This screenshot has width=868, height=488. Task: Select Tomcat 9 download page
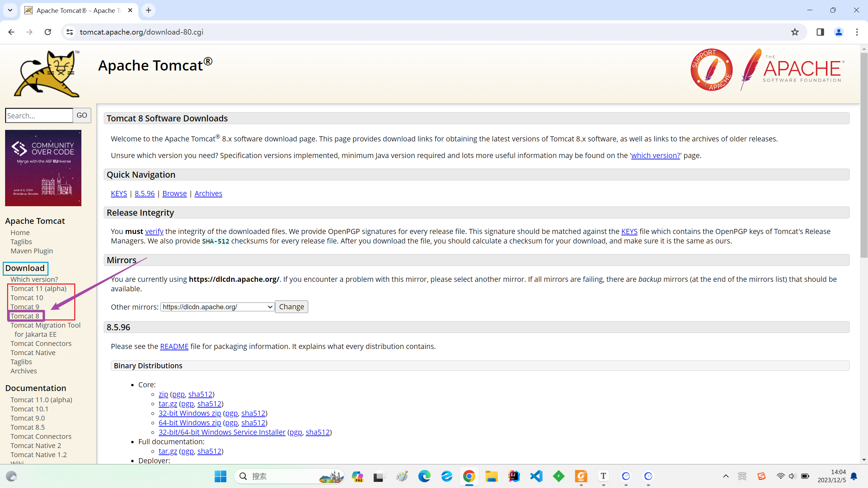(25, 307)
